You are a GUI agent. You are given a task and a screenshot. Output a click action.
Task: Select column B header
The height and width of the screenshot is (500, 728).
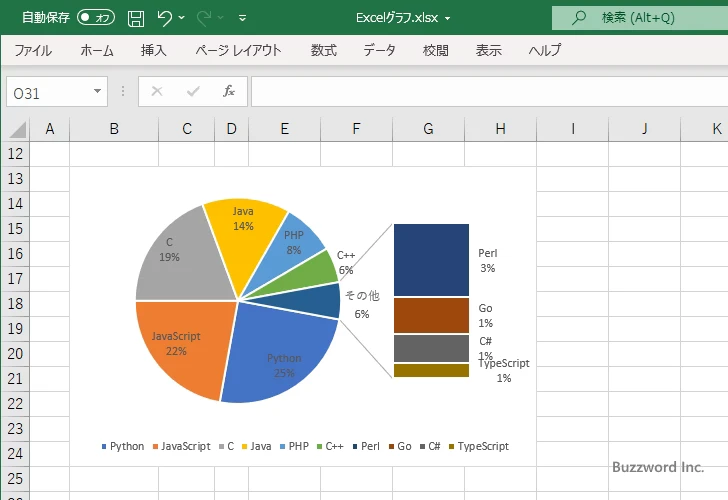pos(114,129)
